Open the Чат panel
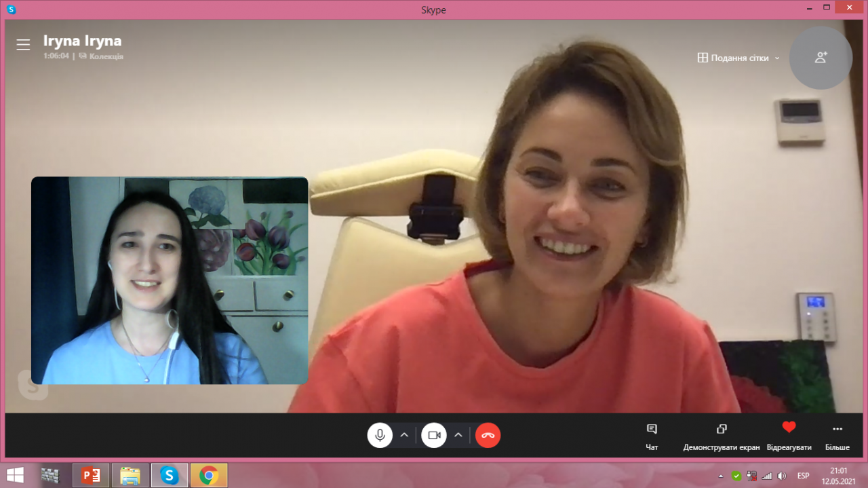Screen dimensions: 868x488 [652, 437]
